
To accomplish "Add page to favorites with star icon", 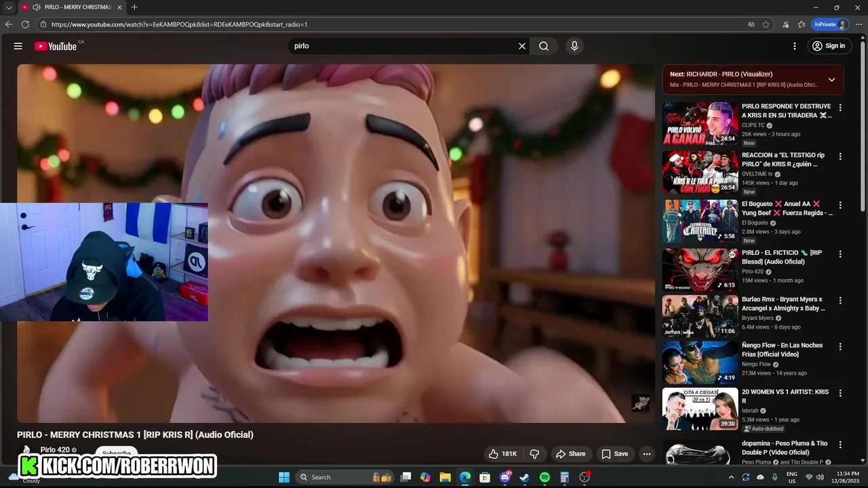I will pyautogui.click(x=766, y=24).
